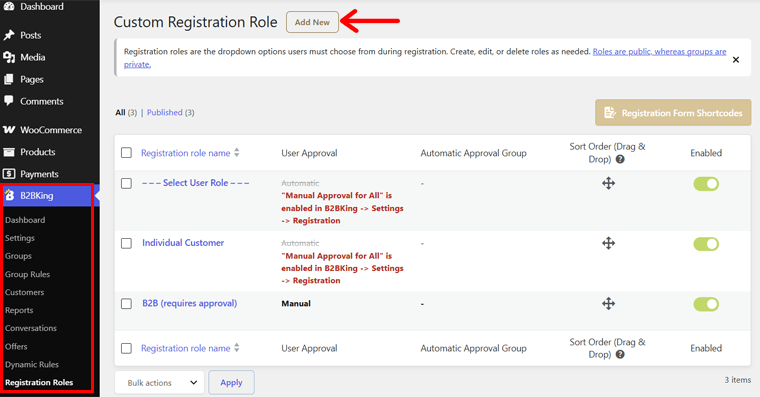The height and width of the screenshot is (397, 760).
Task: Click the sort arrows beside bottom Registration role name
Action: point(237,348)
